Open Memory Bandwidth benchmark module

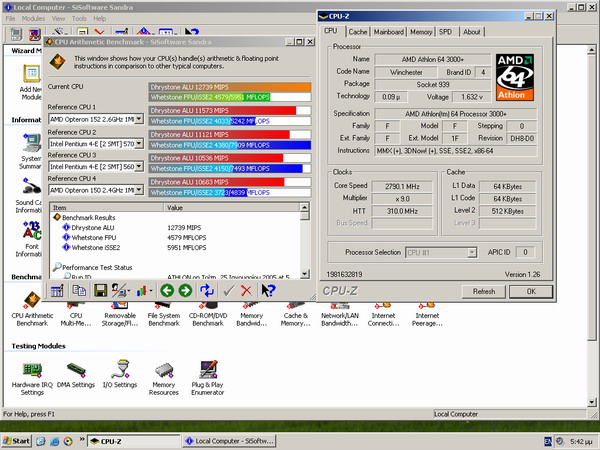pos(251,315)
